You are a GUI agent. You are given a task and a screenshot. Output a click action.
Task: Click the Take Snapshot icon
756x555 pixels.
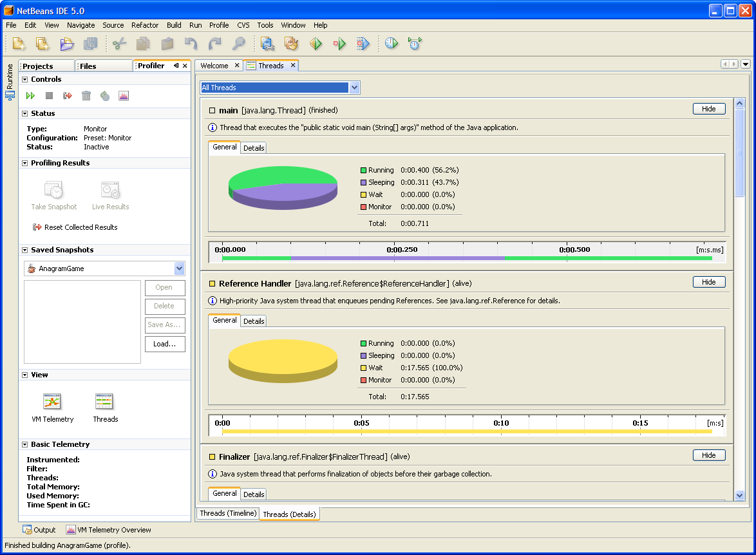tap(53, 190)
